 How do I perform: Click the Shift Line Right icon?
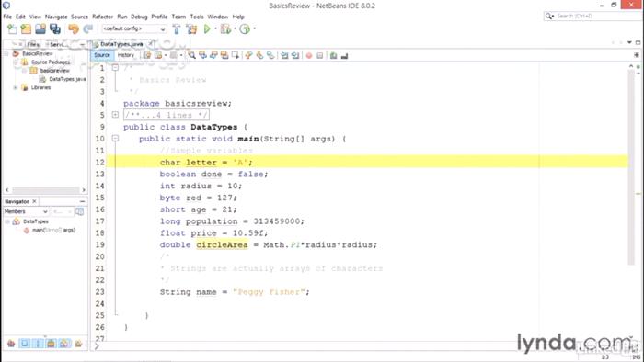(x=295, y=55)
